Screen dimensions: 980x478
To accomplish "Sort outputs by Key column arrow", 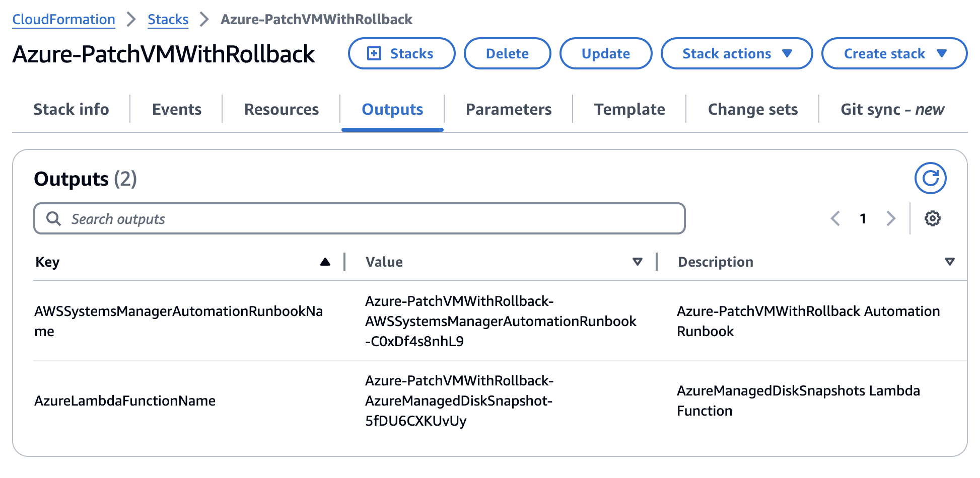I will click(325, 262).
